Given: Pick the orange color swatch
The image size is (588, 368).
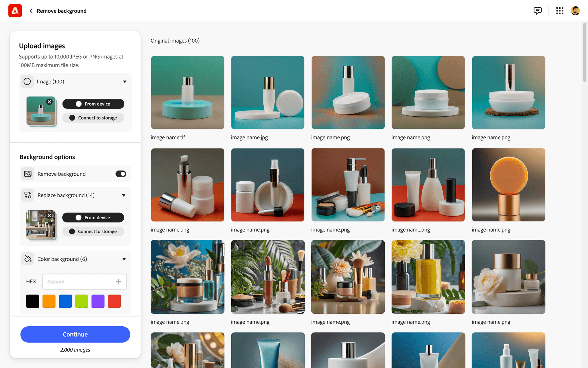Looking at the screenshot, I should (49, 301).
